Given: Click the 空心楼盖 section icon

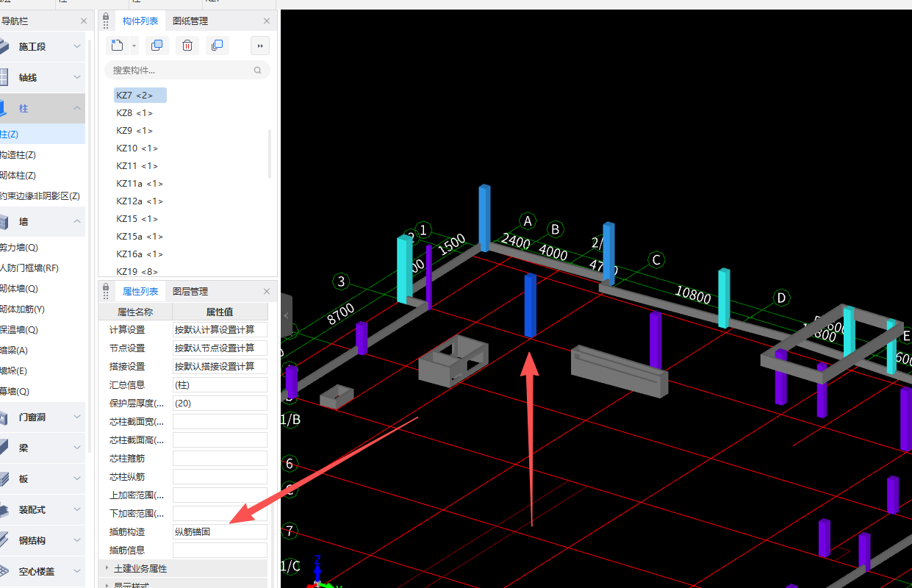Looking at the screenshot, I should [x=4, y=571].
